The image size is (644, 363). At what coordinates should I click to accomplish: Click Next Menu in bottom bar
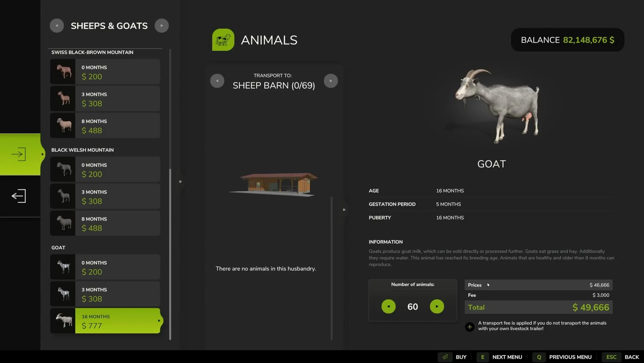pos(507,357)
